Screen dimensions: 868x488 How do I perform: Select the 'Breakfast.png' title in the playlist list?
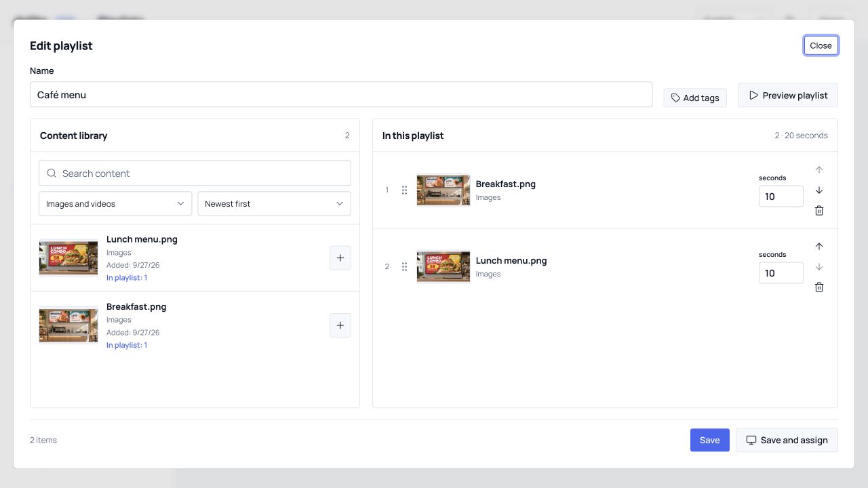(506, 184)
